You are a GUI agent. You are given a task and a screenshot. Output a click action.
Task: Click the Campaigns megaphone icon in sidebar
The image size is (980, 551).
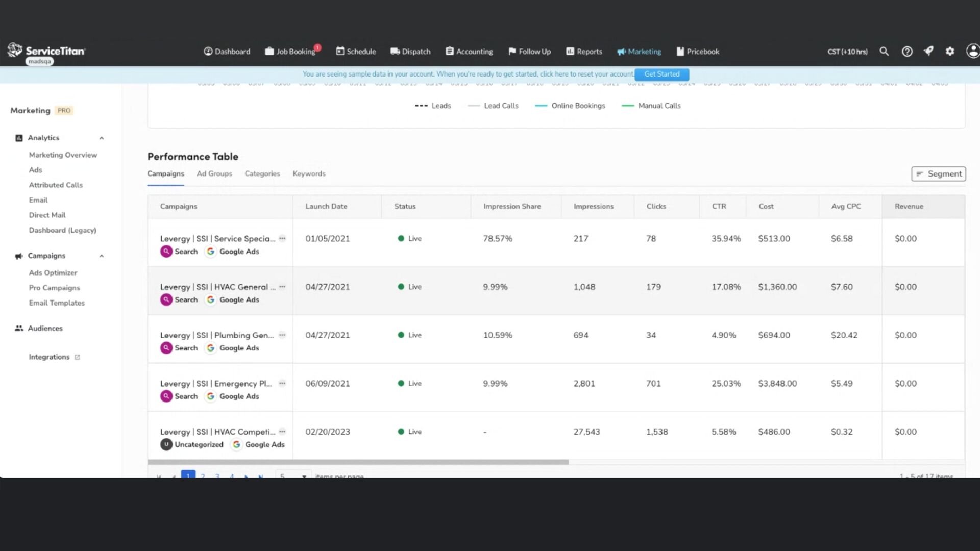(x=19, y=256)
